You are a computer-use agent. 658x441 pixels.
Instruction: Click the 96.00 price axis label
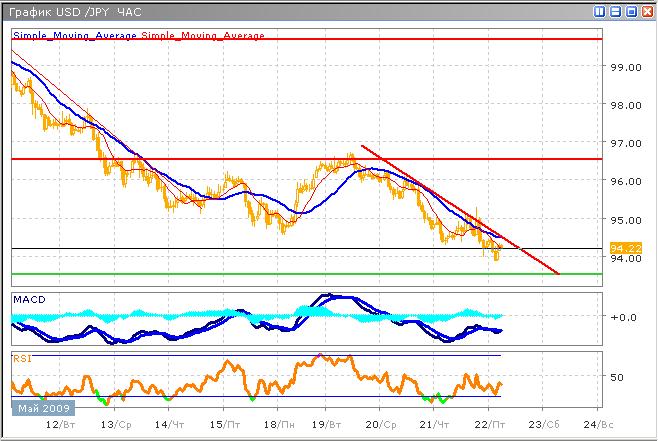tap(624, 181)
